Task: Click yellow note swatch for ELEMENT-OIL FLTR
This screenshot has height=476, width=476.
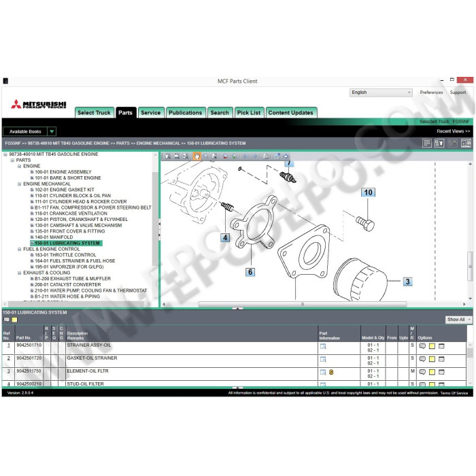Action: click(432, 372)
